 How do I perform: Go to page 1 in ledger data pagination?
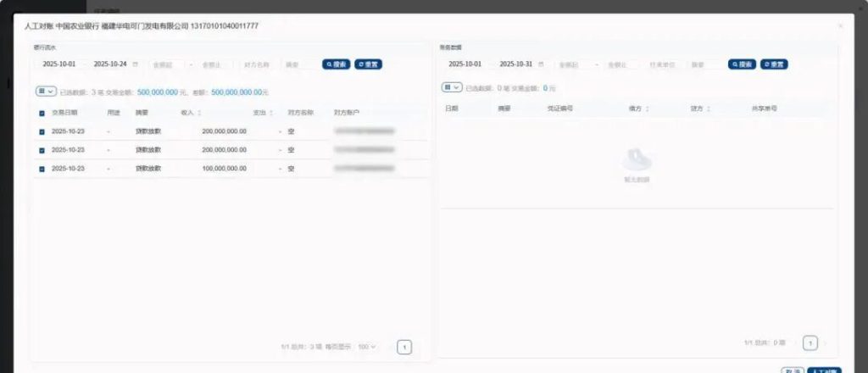(x=810, y=343)
